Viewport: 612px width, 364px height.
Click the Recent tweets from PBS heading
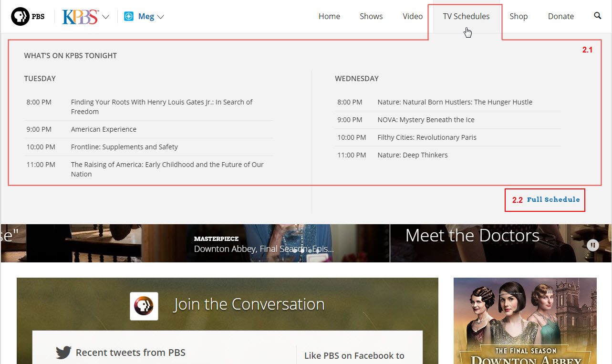click(x=131, y=353)
